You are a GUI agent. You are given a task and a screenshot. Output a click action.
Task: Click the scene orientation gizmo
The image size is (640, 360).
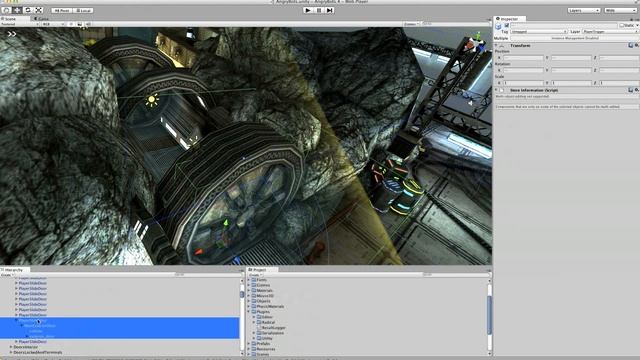[x=475, y=44]
